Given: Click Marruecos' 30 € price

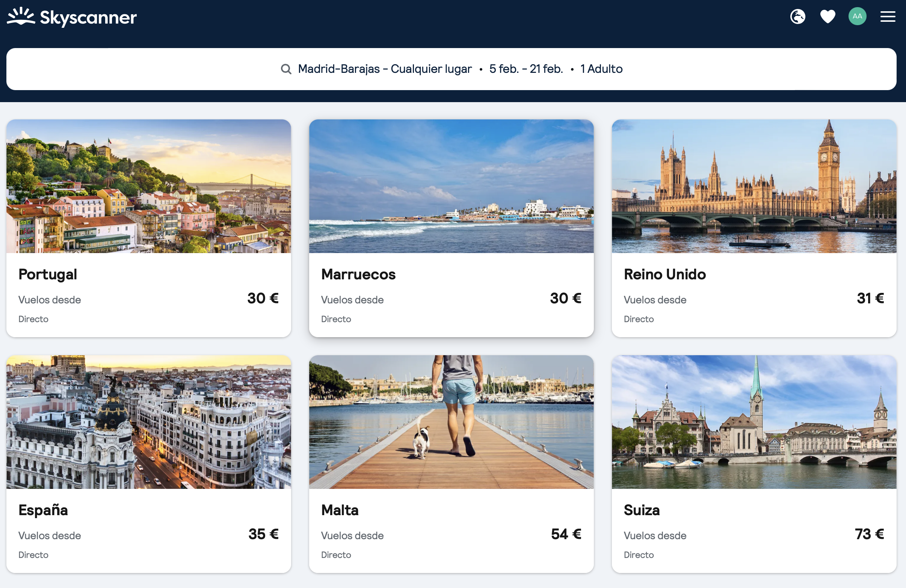Looking at the screenshot, I should tap(565, 298).
